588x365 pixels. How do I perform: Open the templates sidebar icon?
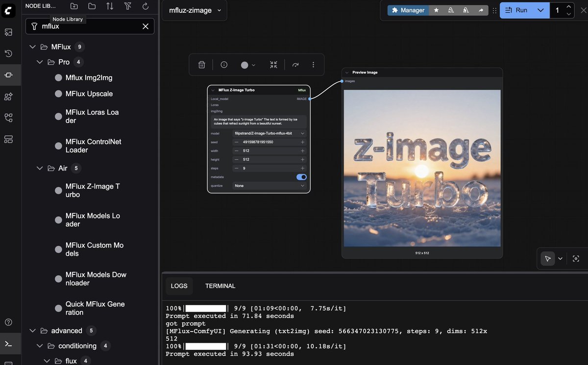click(x=9, y=140)
